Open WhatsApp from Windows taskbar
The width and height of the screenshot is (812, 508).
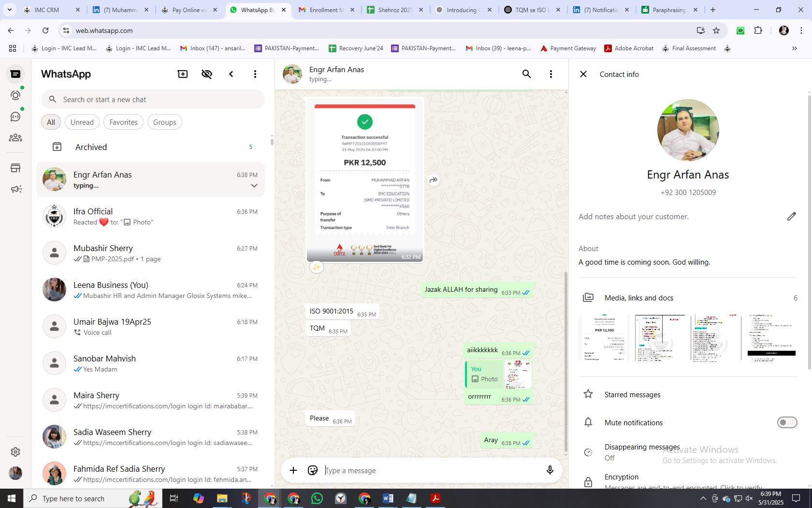[317, 498]
